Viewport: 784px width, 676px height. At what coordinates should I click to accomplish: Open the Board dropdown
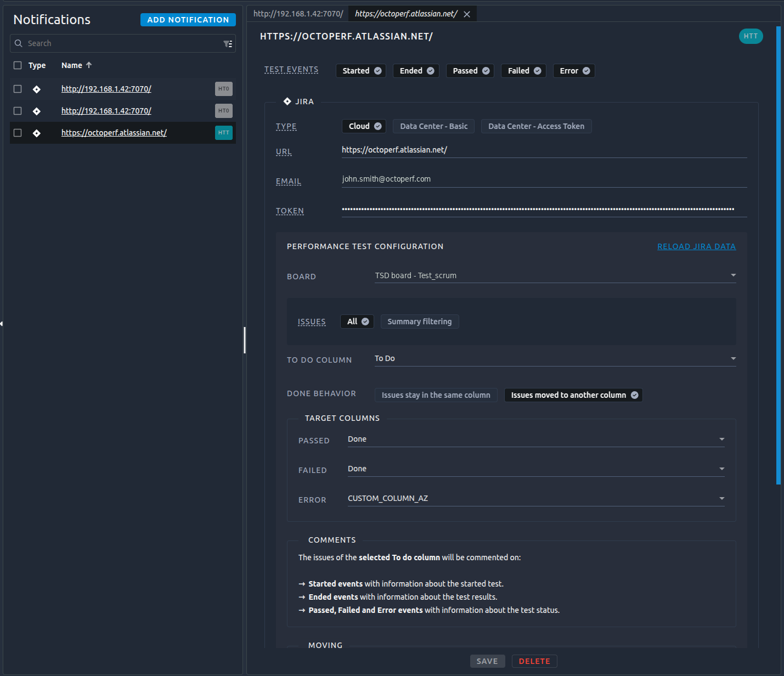(555, 275)
